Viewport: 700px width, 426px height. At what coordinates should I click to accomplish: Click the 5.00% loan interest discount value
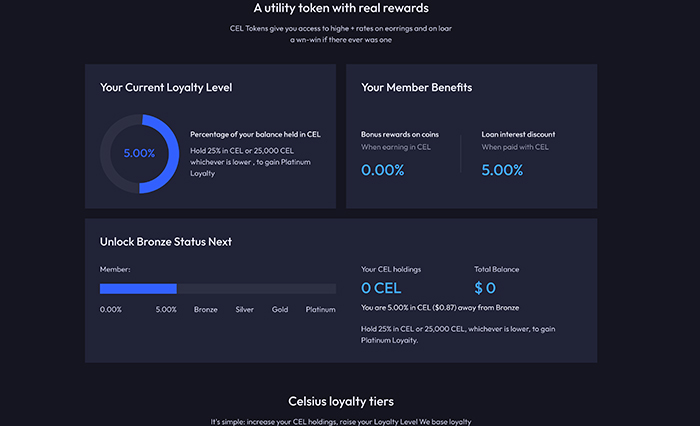tap(502, 170)
